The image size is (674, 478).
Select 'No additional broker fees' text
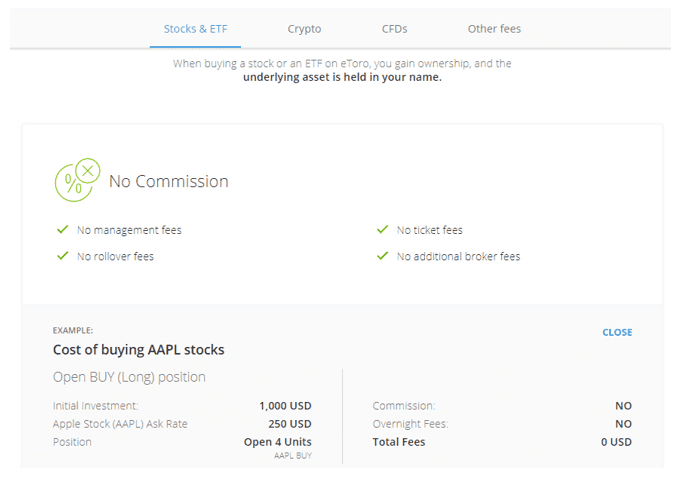(458, 256)
